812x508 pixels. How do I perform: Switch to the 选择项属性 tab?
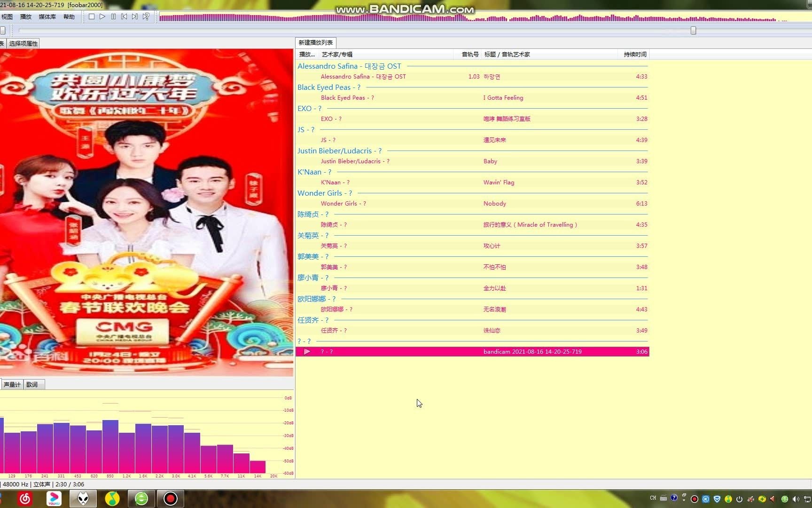coord(23,43)
